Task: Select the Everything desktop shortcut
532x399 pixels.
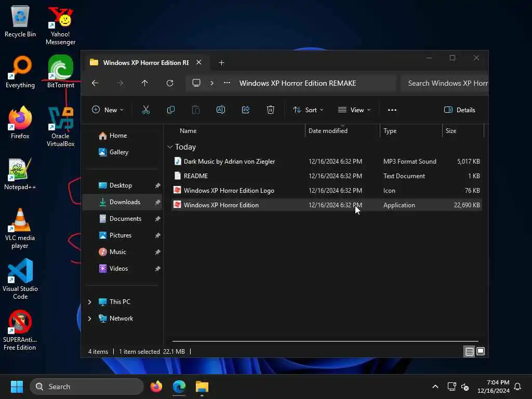Action: point(20,72)
